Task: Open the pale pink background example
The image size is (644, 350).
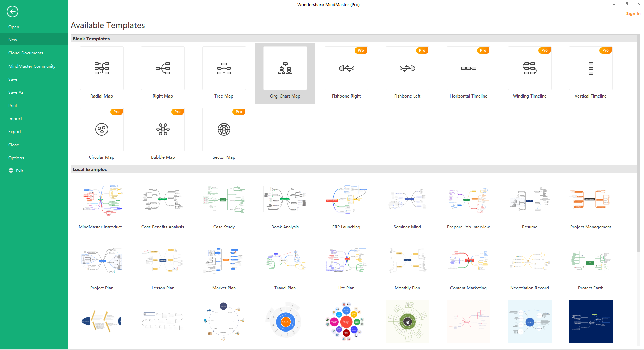Action: tap(469, 321)
